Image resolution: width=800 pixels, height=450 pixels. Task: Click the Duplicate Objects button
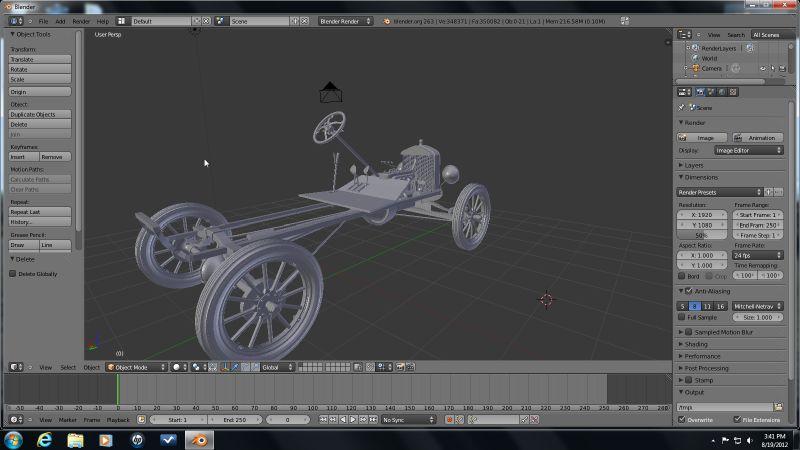click(x=40, y=114)
